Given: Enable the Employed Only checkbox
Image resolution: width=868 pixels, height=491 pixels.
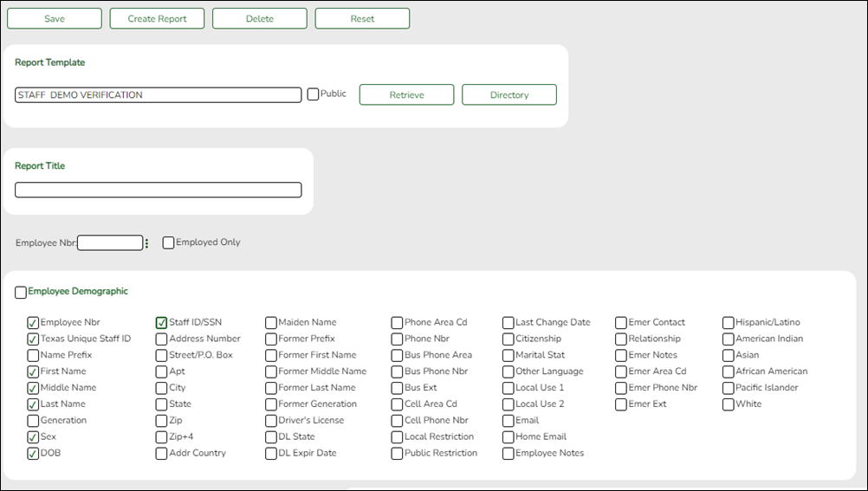Looking at the screenshot, I should (x=168, y=242).
